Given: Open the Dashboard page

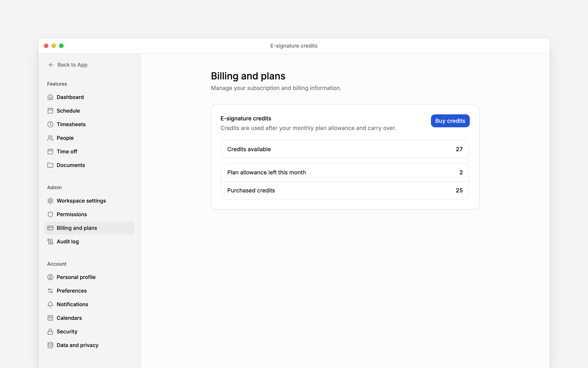Looking at the screenshot, I should pyautogui.click(x=89, y=97).
